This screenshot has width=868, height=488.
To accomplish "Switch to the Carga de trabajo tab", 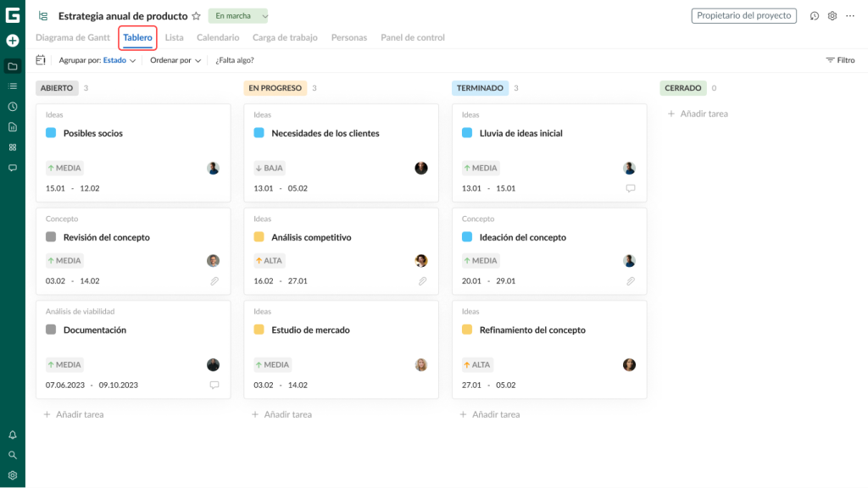I will coord(285,37).
